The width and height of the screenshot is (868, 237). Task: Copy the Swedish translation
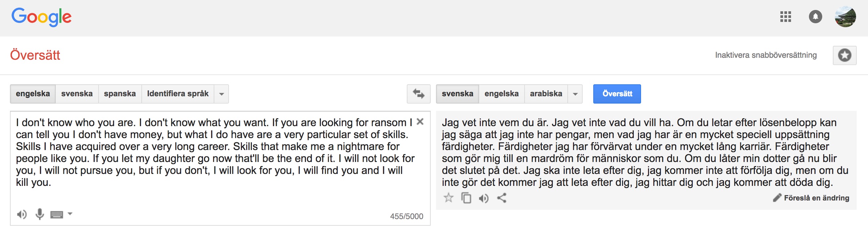[x=466, y=197]
